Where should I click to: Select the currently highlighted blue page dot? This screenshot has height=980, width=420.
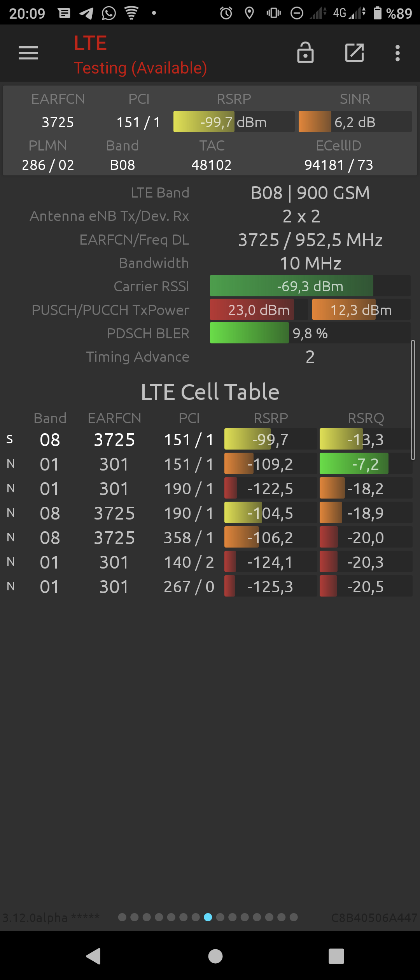coord(208,917)
